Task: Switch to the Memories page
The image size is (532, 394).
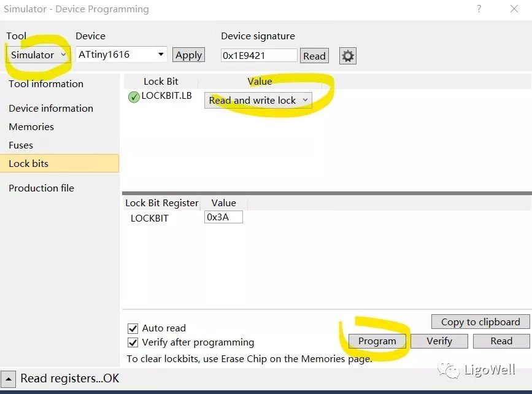Action: 31,127
